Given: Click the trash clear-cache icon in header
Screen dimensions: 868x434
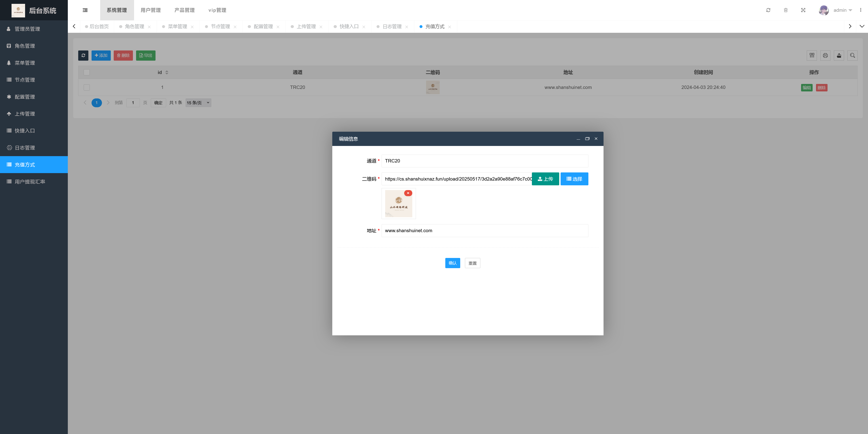Looking at the screenshot, I should 785,10.
